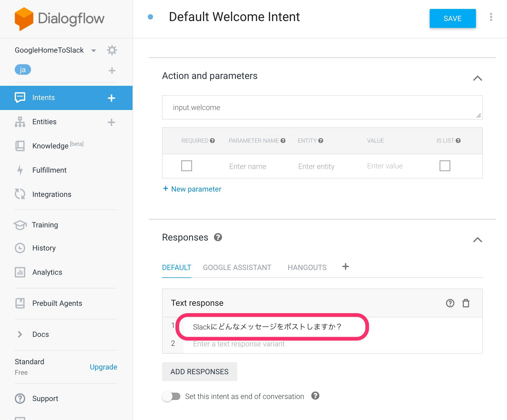Open the Analytics menu item
This screenshot has width=507, height=420.
pyautogui.click(x=47, y=272)
